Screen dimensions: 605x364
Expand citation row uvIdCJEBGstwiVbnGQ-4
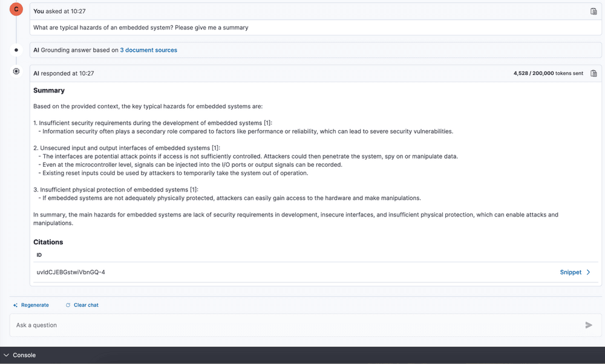[71, 272]
